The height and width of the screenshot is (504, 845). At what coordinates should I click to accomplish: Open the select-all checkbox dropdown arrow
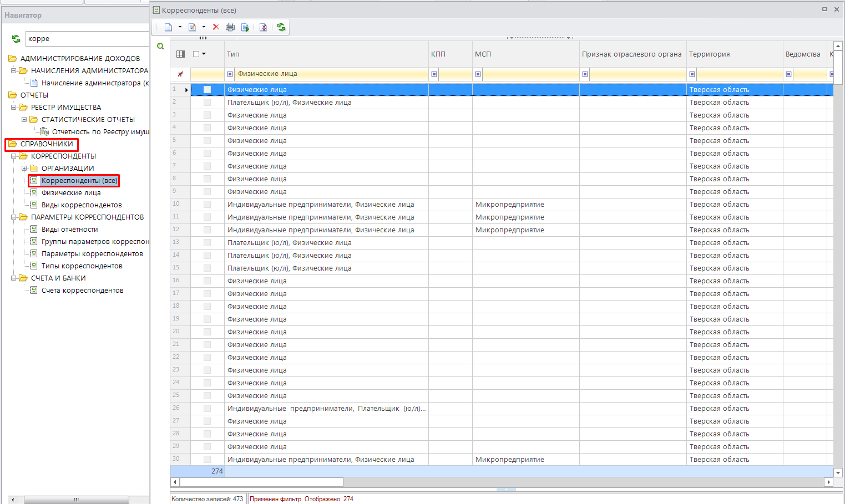point(204,54)
